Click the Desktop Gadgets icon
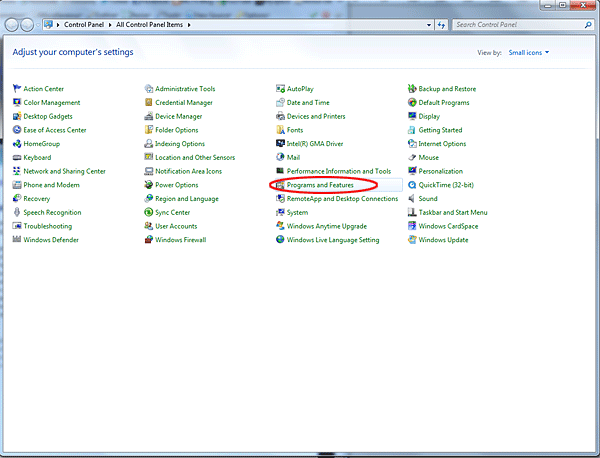The image size is (600, 458). pyautogui.click(x=16, y=116)
